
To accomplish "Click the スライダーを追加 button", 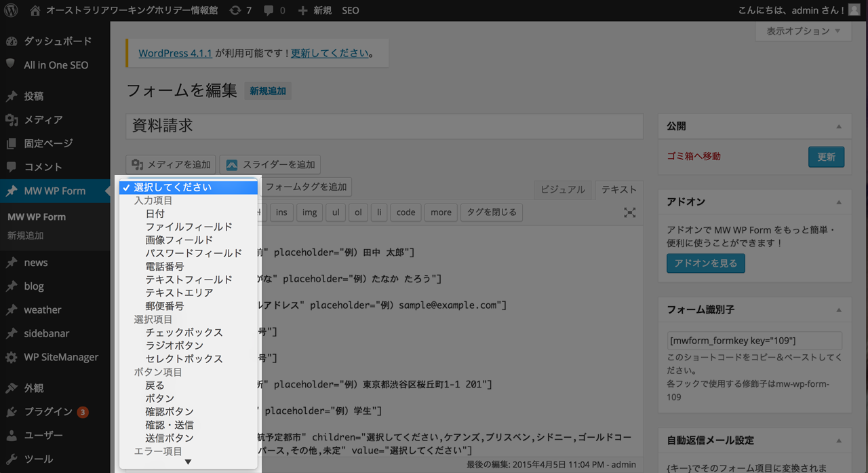I will tap(270, 164).
